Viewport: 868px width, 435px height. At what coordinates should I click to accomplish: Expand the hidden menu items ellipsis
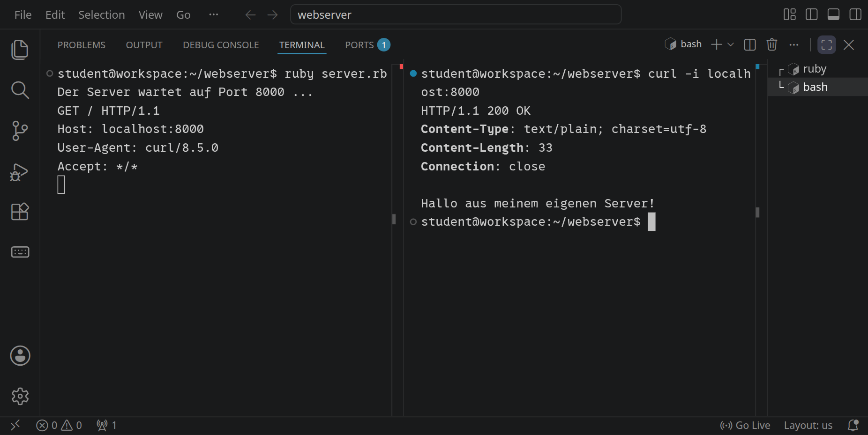(214, 15)
